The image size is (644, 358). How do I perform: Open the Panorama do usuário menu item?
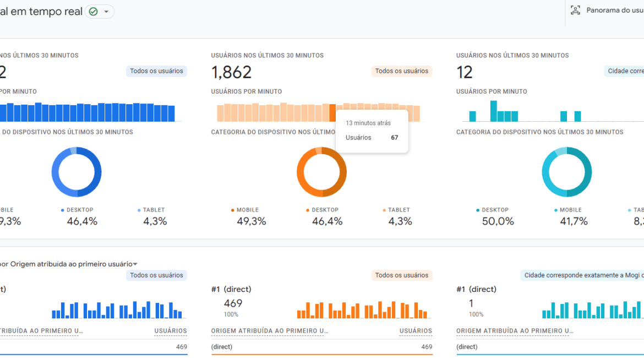pyautogui.click(x=611, y=10)
